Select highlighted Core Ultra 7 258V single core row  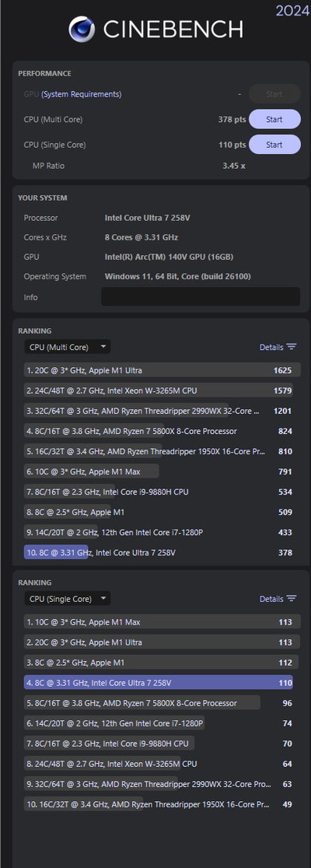tap(159, 683)
